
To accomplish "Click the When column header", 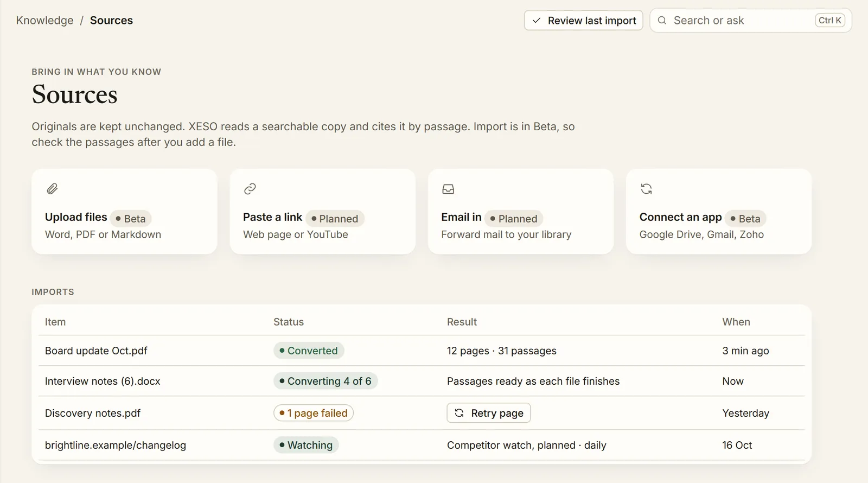I will click(736, 322).
